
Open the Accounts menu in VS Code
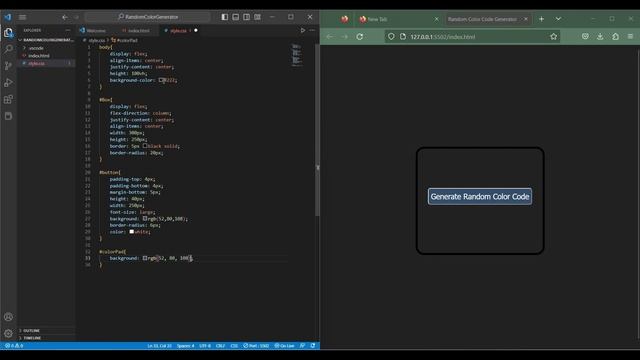[x=8, y=317]
